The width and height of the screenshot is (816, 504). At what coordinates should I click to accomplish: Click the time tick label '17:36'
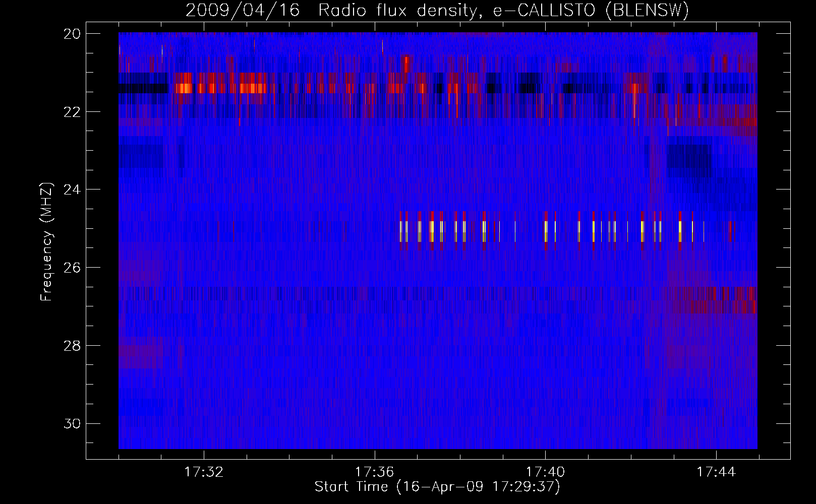pyautogui.click(x=375, y=472)
